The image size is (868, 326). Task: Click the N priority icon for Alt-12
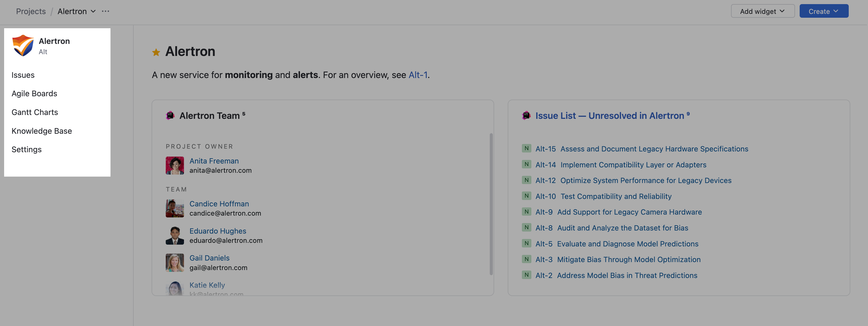tap(527, 180)
